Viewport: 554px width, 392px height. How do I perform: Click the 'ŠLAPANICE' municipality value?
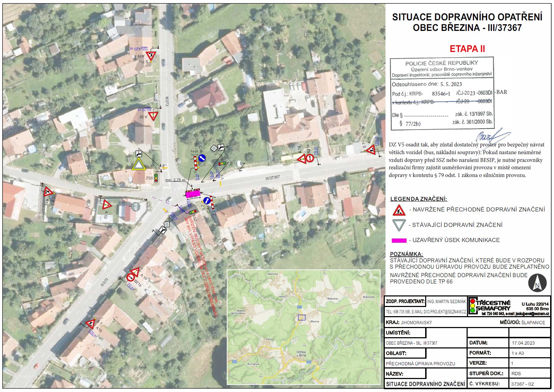click(533, 322)
